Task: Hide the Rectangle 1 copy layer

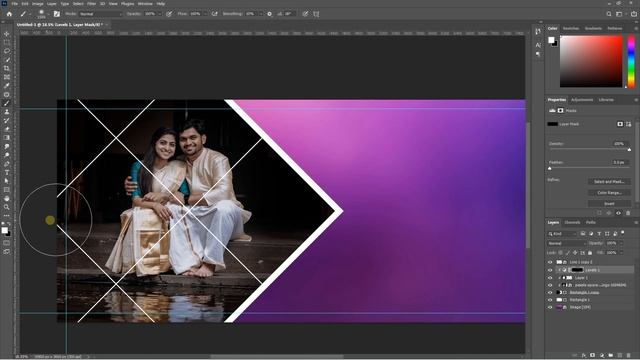Action: tap(550, 293)
